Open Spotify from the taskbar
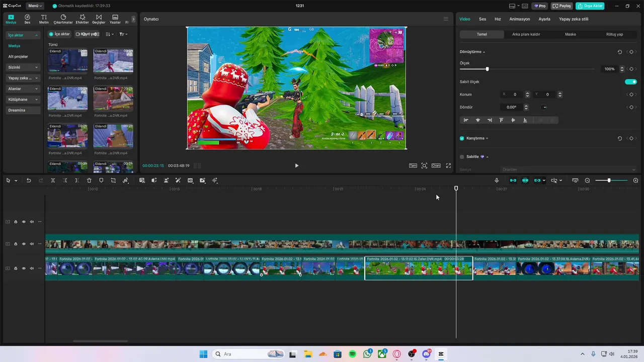The image size is (644, 362). tap(353, 354)
